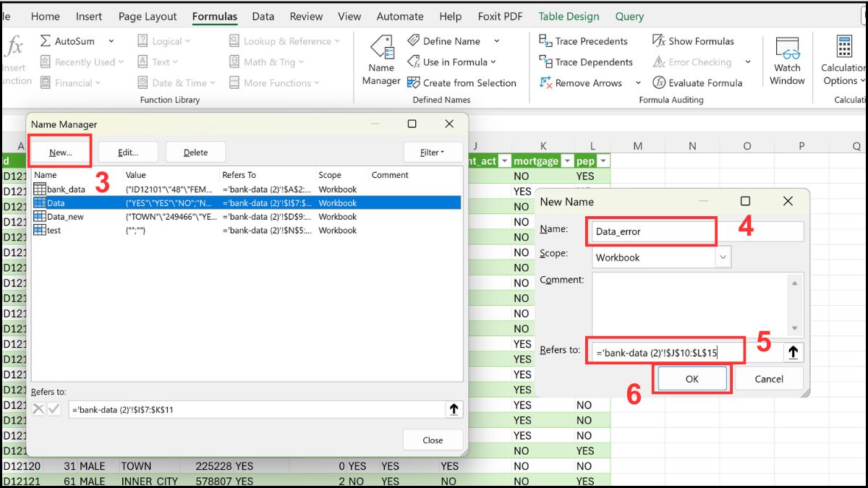Viewport: 868px width, 488px height.
Task: Switch to the Data ribbon tab
Action: (x=263, y=16)
